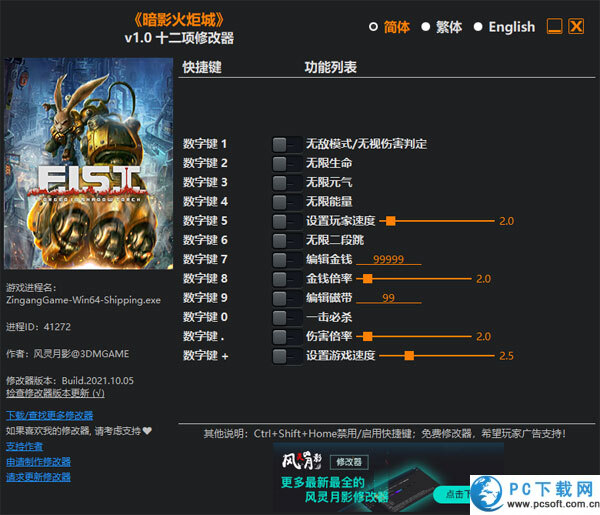Open 下载/查找更多修改器 link
The height and width of the screenshot is (515, 600).
coord(49,415)
